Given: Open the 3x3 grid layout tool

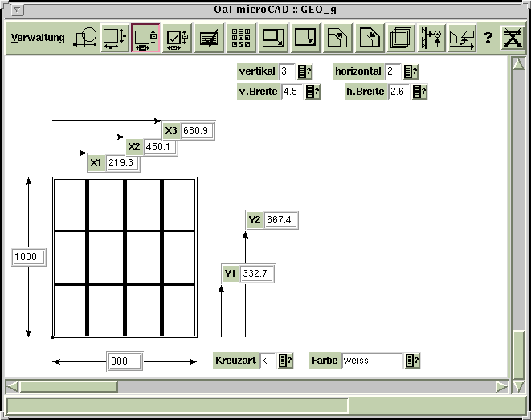Looking at the screenshot, I should click(x=240, y=38).
